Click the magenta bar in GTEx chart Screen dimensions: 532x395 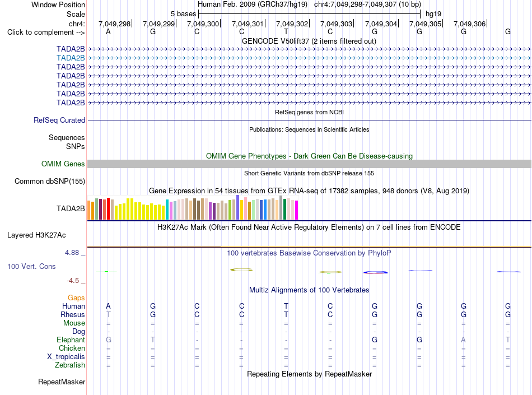pos(297,210)
